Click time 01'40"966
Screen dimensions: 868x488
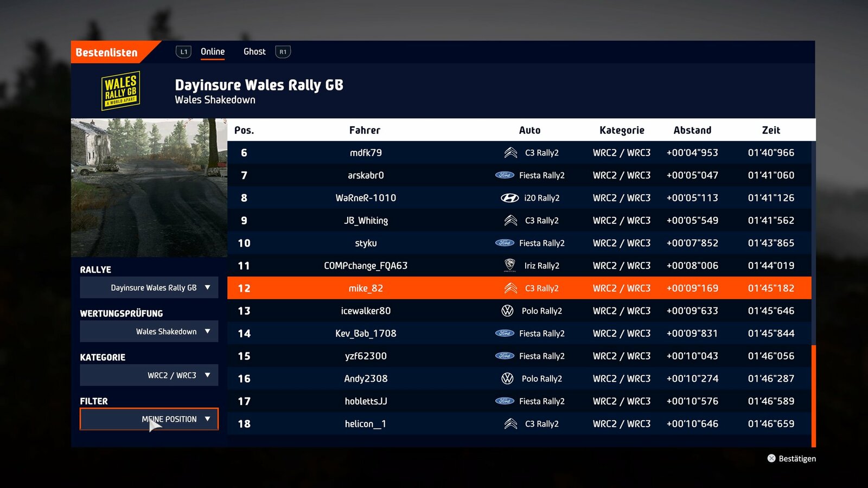coord(771,153)
